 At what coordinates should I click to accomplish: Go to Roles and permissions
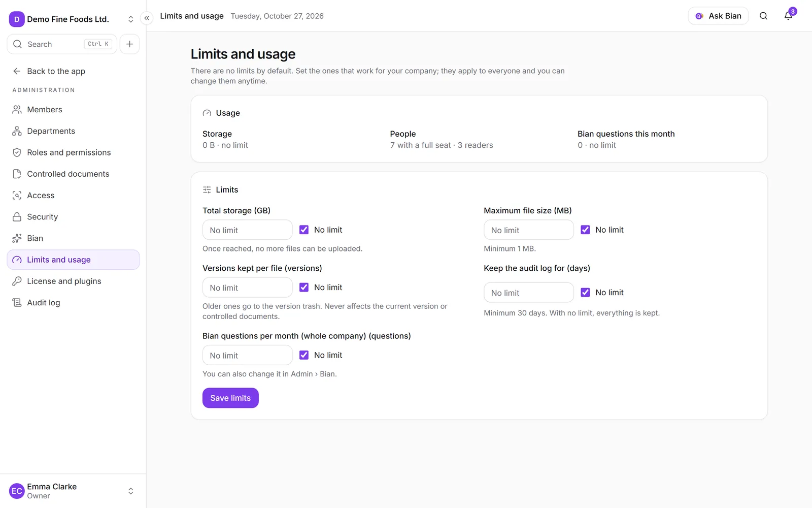click(73, 152)
